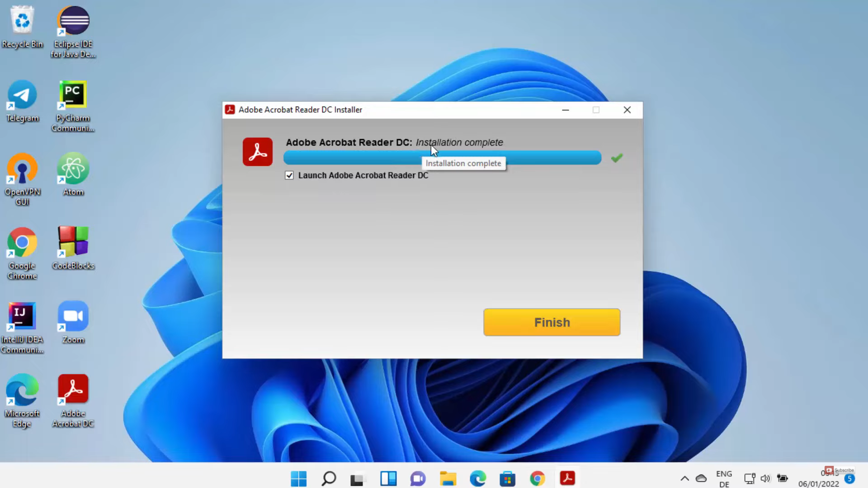This screenshot has width=868, height=488.
Task: Open CodeBlocks from the desktop
Action: [72, 242]
